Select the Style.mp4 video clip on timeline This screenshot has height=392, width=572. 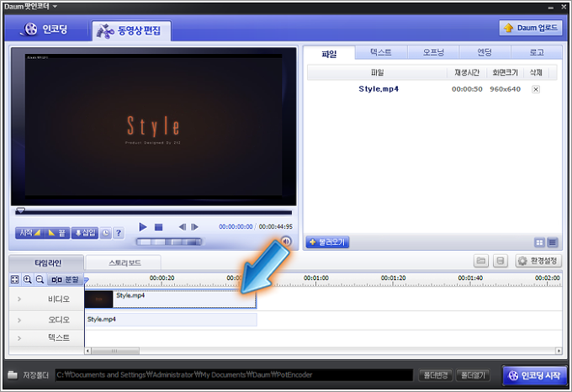pyautogui.click(x=171, y=299)
